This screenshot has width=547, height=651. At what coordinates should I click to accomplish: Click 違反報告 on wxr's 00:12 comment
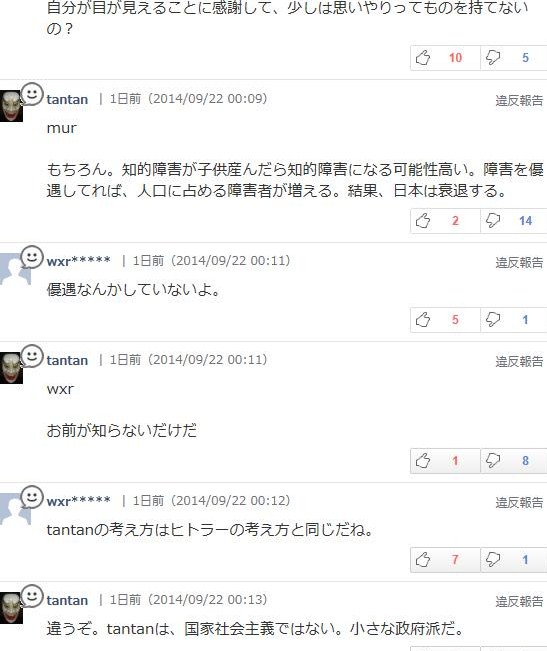[519, 502]
